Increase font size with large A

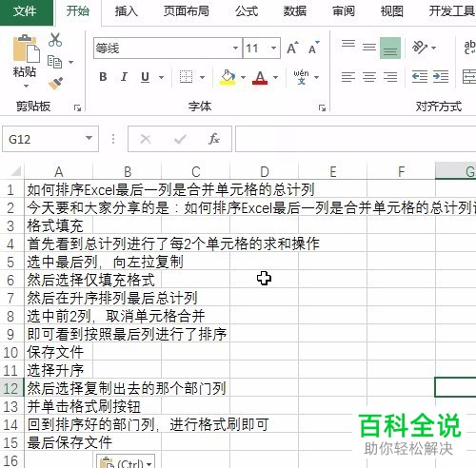click(x=292, y=48)
